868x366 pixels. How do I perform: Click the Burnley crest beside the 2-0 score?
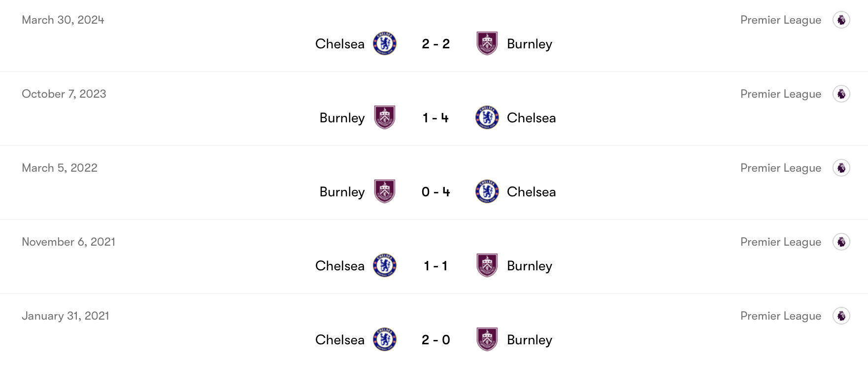(x=487, y=339)
